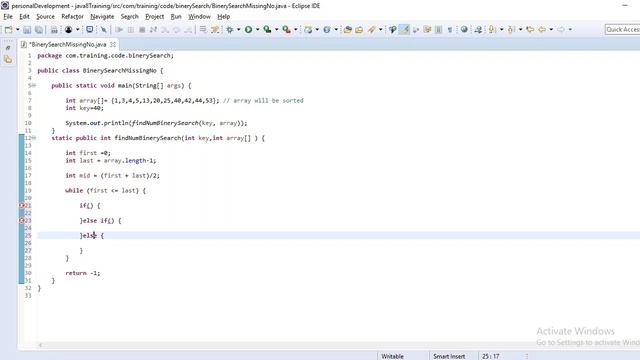Click the Writable status bar entry
Image resolution: width=640 pixels, height=360 pixels.
(392, 356)
